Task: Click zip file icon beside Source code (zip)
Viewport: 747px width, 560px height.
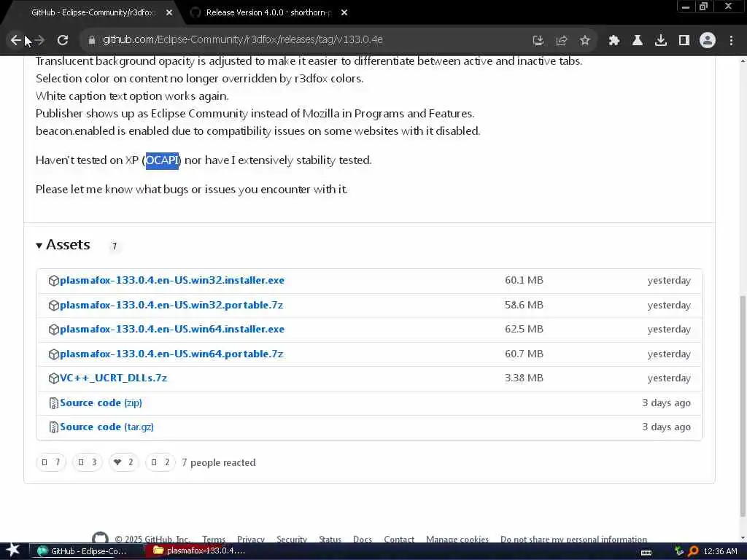Action: point(53,403)
